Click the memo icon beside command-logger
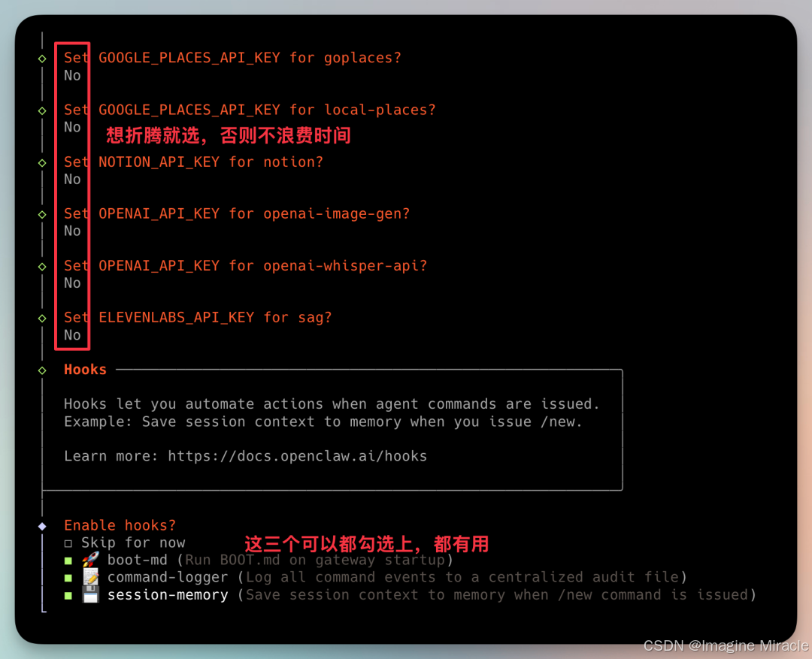Viewport: 812px width, 659px height. click(91, 576)
